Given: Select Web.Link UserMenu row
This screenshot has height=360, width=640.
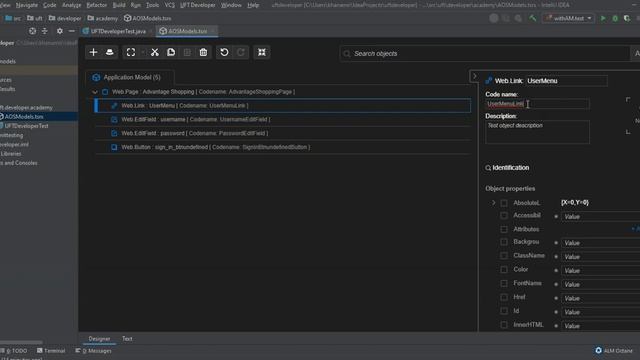Looking at the screenshot, I should [282, 105].
